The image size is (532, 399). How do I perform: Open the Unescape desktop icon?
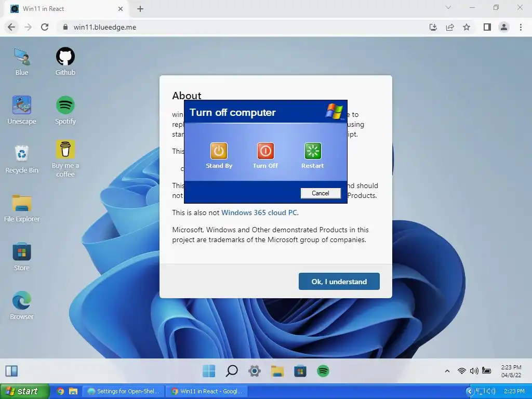point(22,110)
